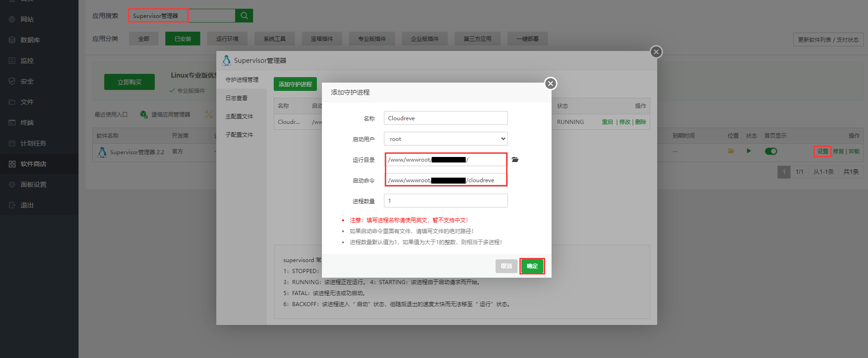Viewport: 868px width, 358px height.
Task: Click the 立即购买 button
Action: (130, 82)
